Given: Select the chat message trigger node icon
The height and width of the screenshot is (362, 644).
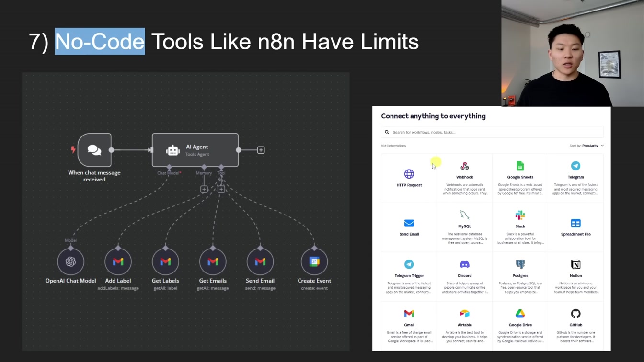Looking at the screenshot, I should click(x=94, y=150).
